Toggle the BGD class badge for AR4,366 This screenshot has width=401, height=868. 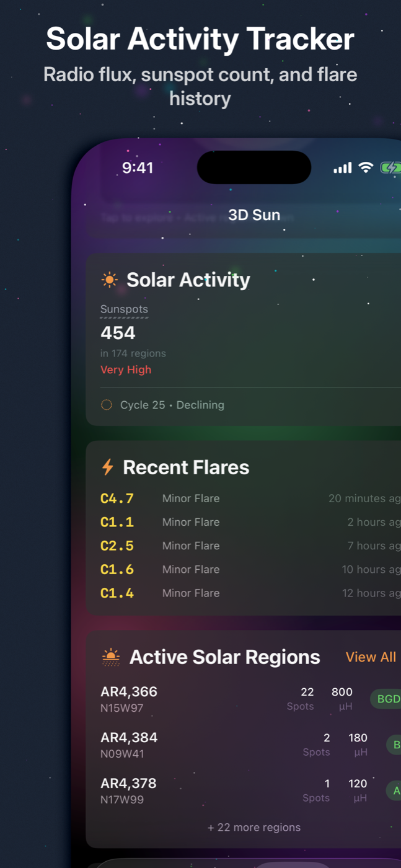[x=386, y=699]
